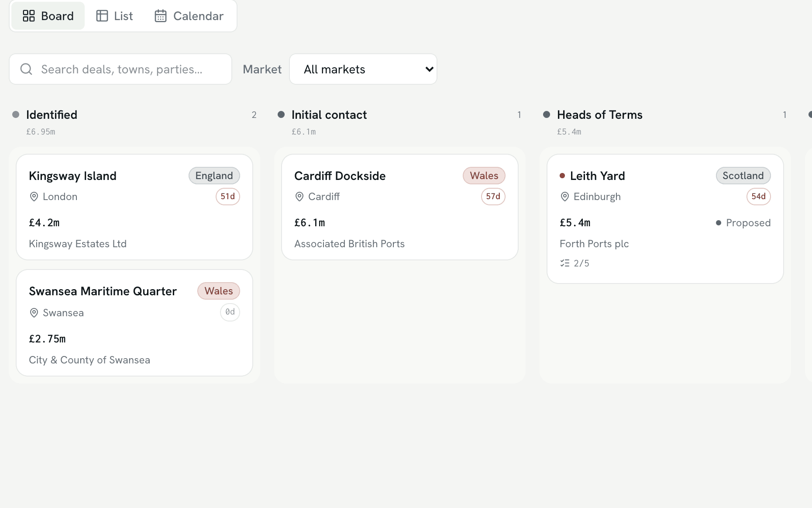Click the red dot beside Leith Yard

point(562,176)
